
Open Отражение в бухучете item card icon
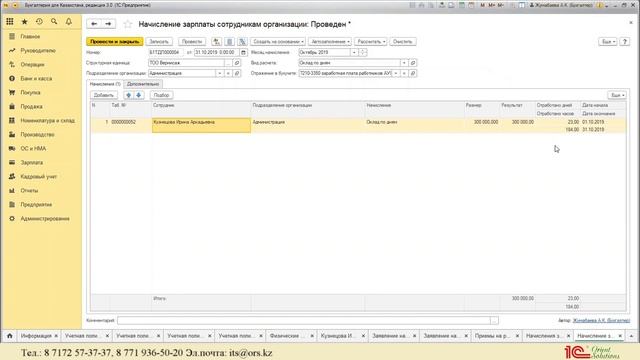[413, 73]
